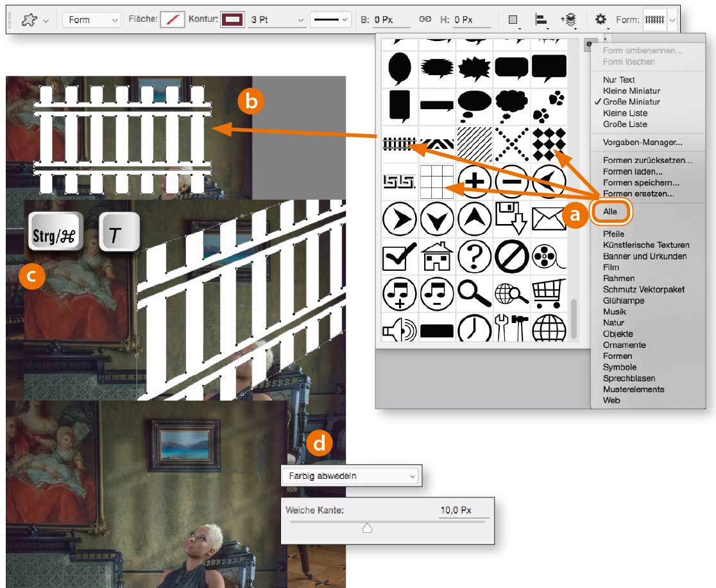Click the shape picker vertical scrollbar
This screenshot has height=588, width=716.
click(574, 318)
